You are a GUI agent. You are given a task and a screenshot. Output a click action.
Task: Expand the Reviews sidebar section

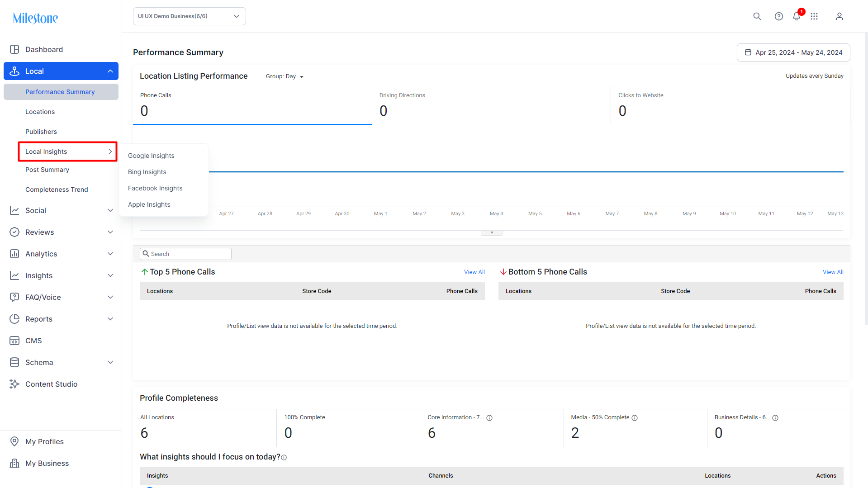click(x=61, y=232)
